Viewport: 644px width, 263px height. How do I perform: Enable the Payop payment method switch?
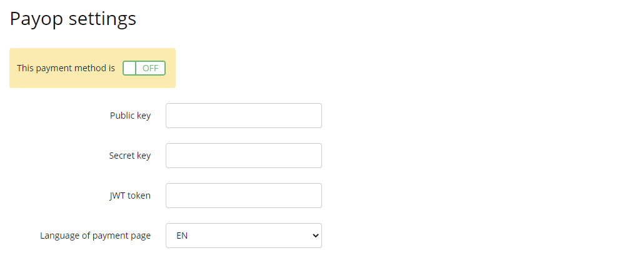pos(144,68)
